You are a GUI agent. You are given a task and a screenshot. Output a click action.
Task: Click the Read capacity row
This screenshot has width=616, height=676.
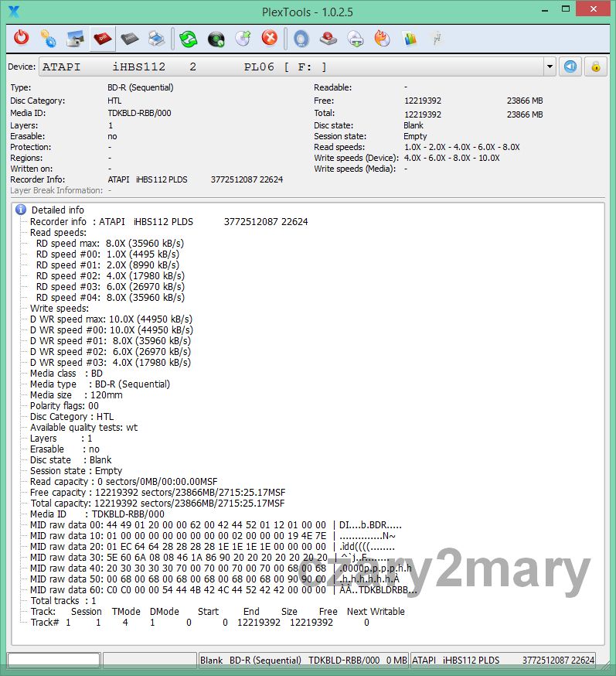[124, 482]
